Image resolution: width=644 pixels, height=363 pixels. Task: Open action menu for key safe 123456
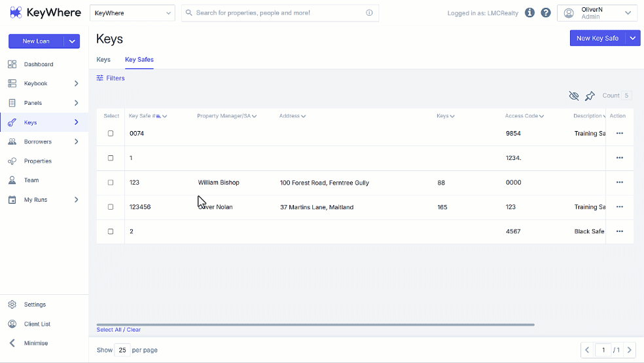pyautogui.click(x=620, y=207)
